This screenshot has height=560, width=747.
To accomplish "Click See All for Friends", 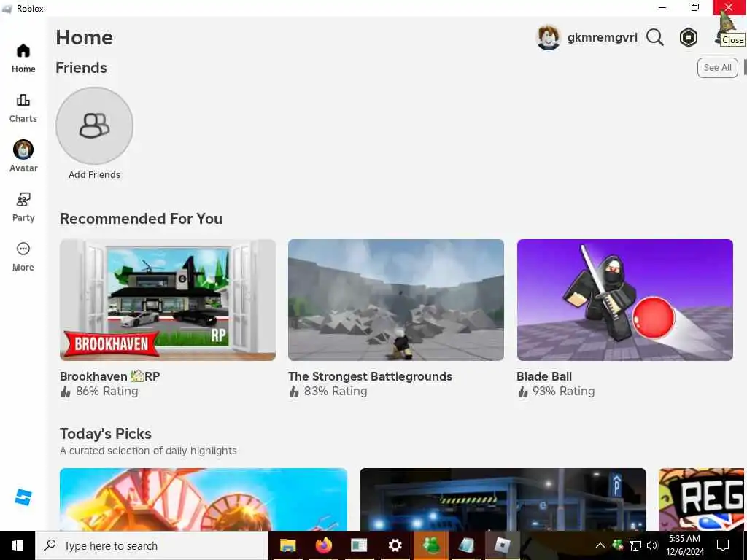I will pos(718,68).
